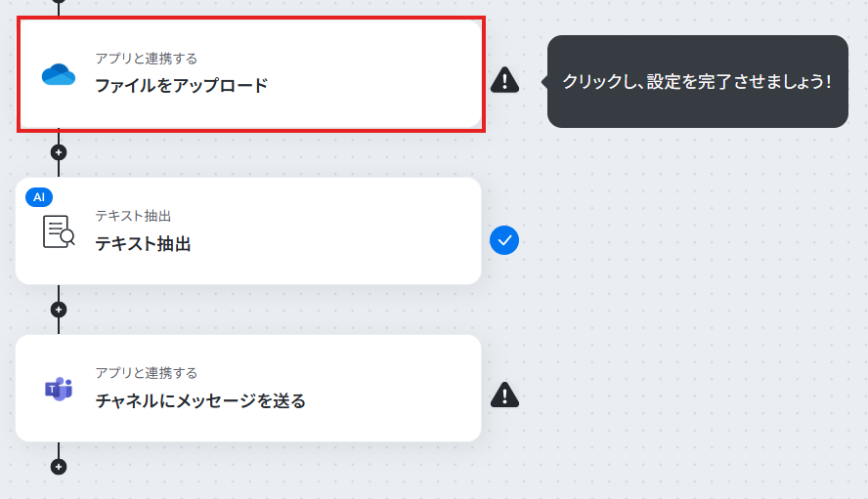Click the document search icon for テキスト抽出
Viewport: 868px width, 499px height.
pyautogui.click(x=59, y=231)
